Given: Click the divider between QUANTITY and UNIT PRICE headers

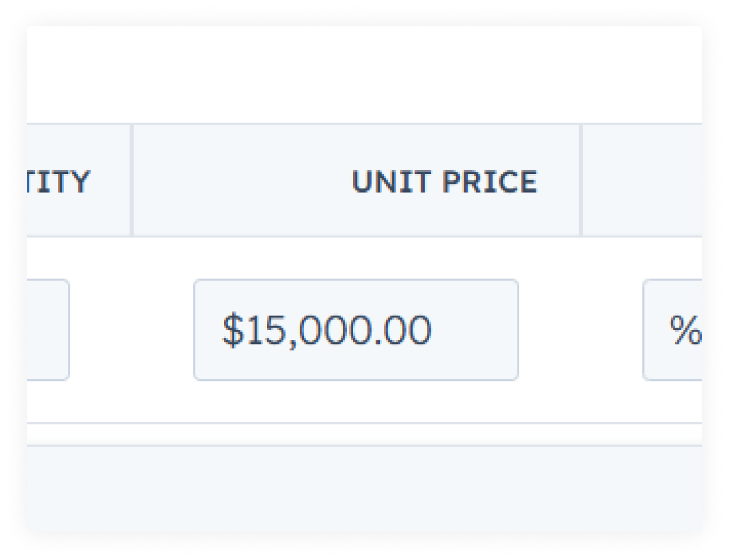Looking at the screenshot, I should click(x=132, y=181).
